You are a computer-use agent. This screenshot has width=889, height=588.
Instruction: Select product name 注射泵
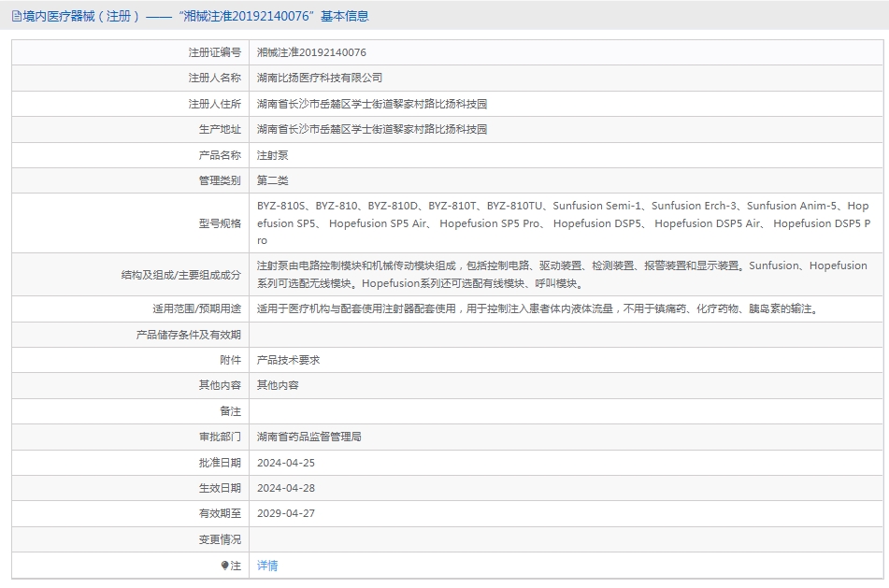(x=272, y=155)
